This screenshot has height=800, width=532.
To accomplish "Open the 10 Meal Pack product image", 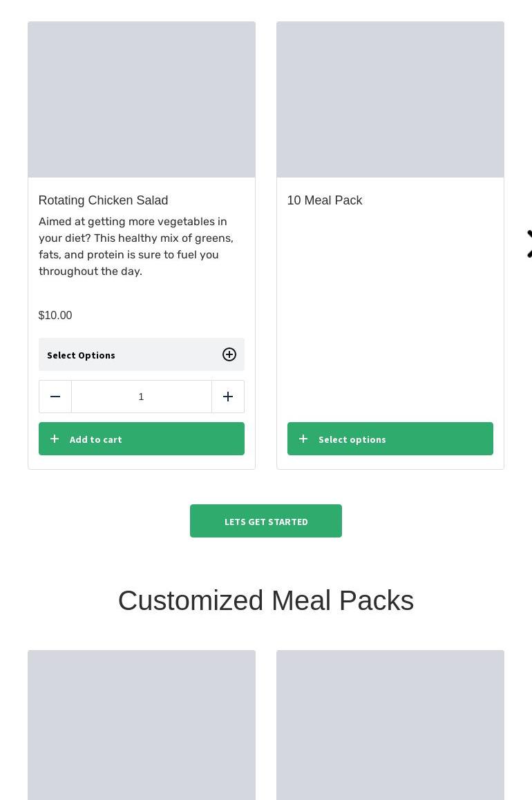I will point(390,99).
